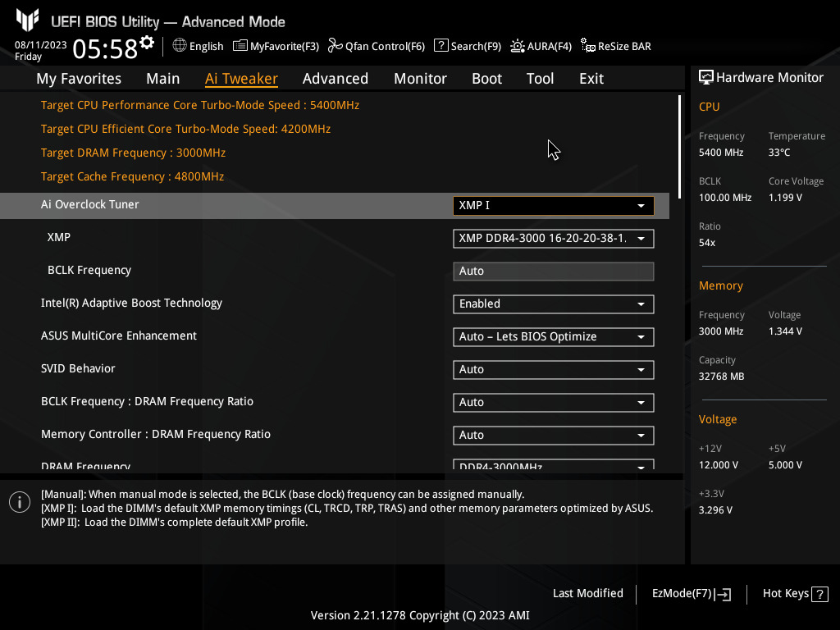
Task: Click the BCLK Frequency label
Action: (x=89, y=271)
